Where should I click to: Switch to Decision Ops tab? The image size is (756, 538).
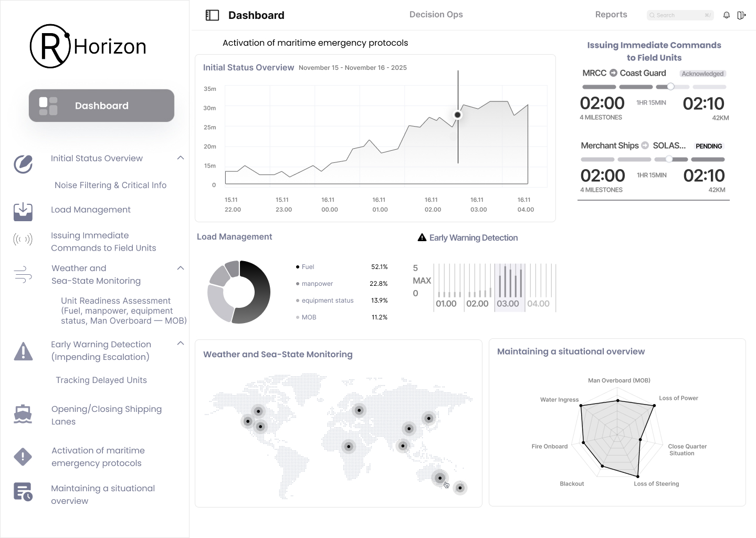(x=436, y=15)
